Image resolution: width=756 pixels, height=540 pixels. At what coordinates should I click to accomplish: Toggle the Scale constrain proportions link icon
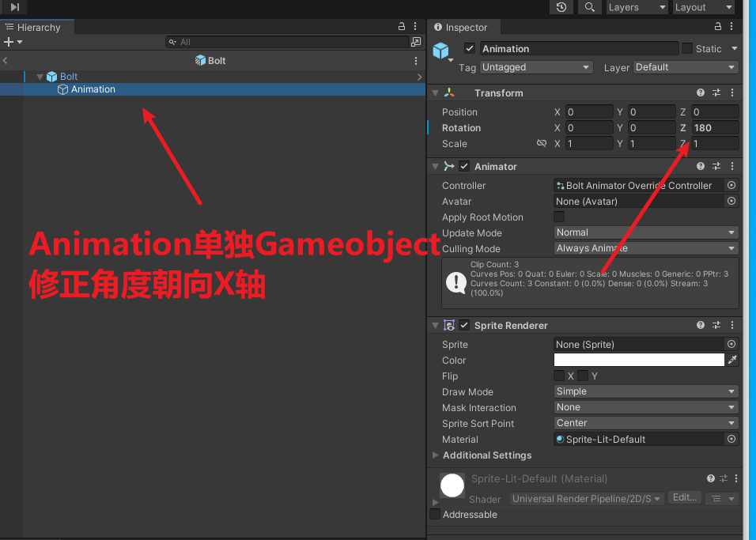coord(542,143)
